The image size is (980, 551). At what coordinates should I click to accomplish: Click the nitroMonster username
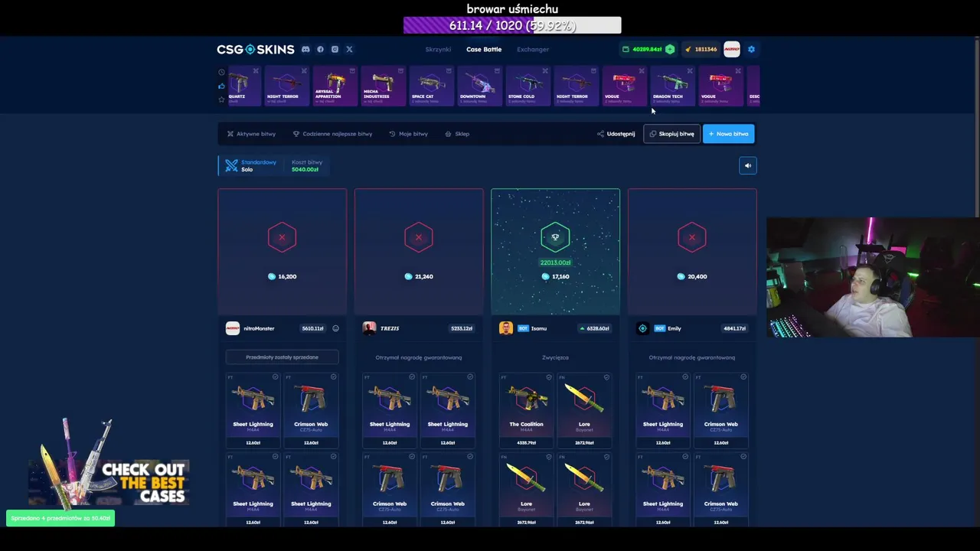(259, 328)
